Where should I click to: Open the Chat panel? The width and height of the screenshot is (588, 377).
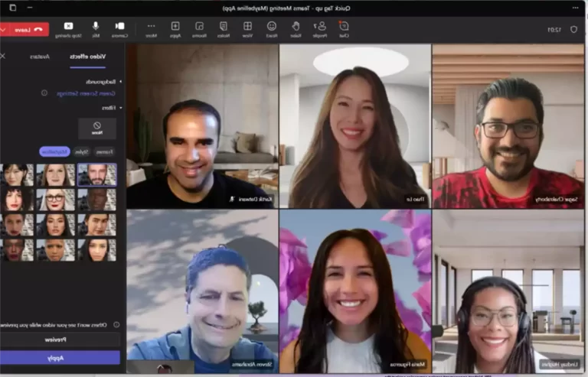[344, 30]
